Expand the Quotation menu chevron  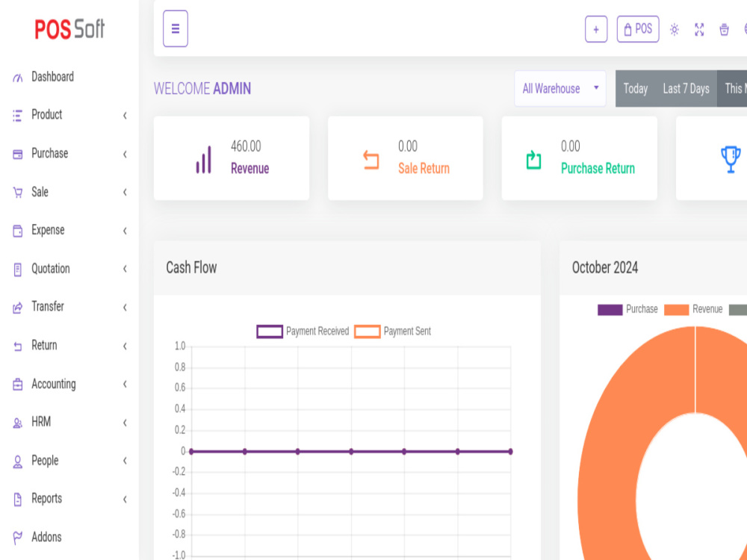click(125, 269)
